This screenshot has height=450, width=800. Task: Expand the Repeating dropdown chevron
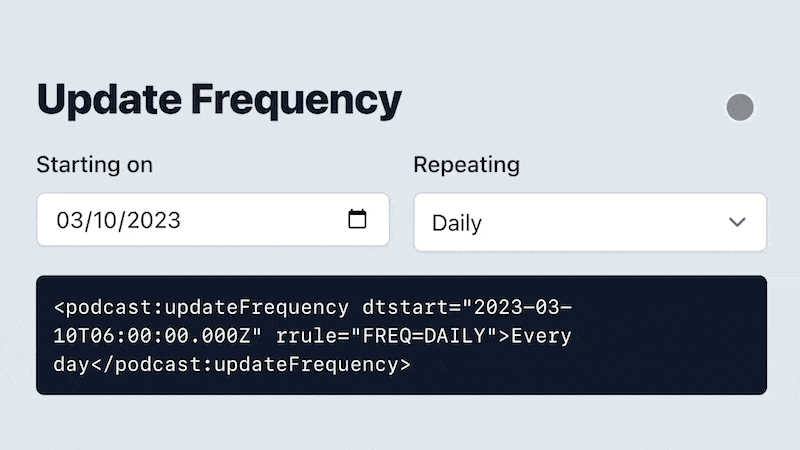point(737,222)
